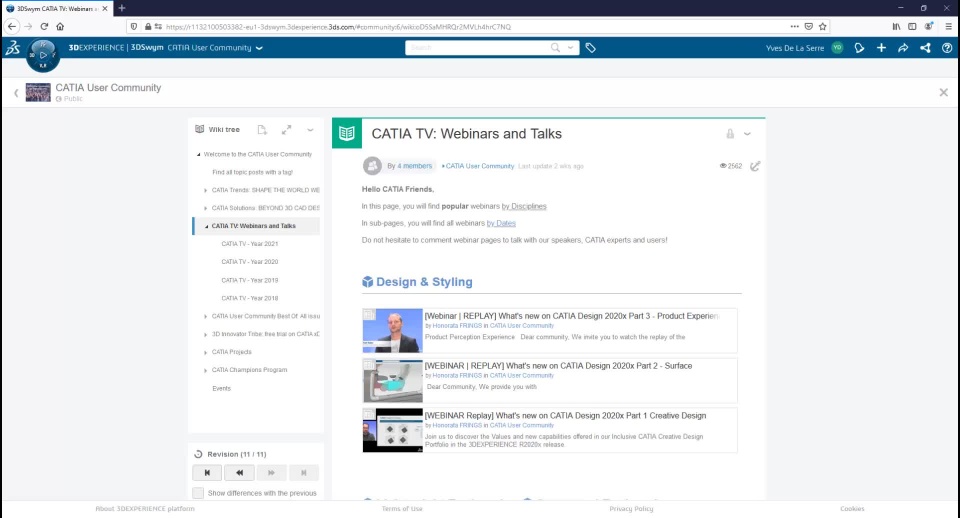Viewport: 960px width, 518px height.
Task: Collapse CATIA TV: Webinars and Talks node
Action: click(x=206, y=226)
